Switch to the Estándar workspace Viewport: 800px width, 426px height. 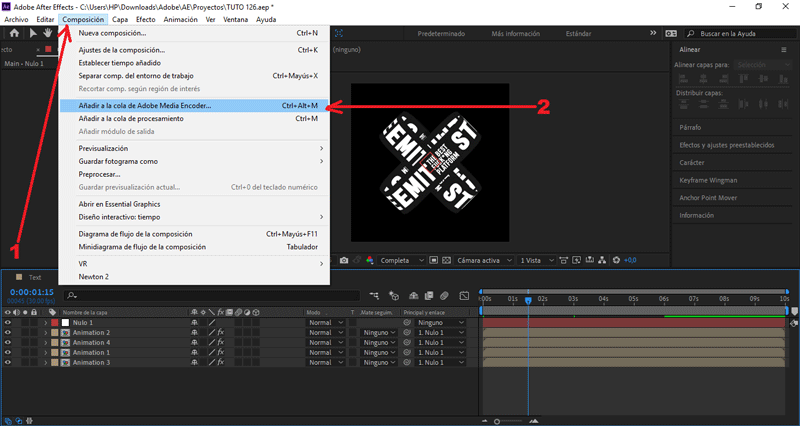tap(579, 34)
